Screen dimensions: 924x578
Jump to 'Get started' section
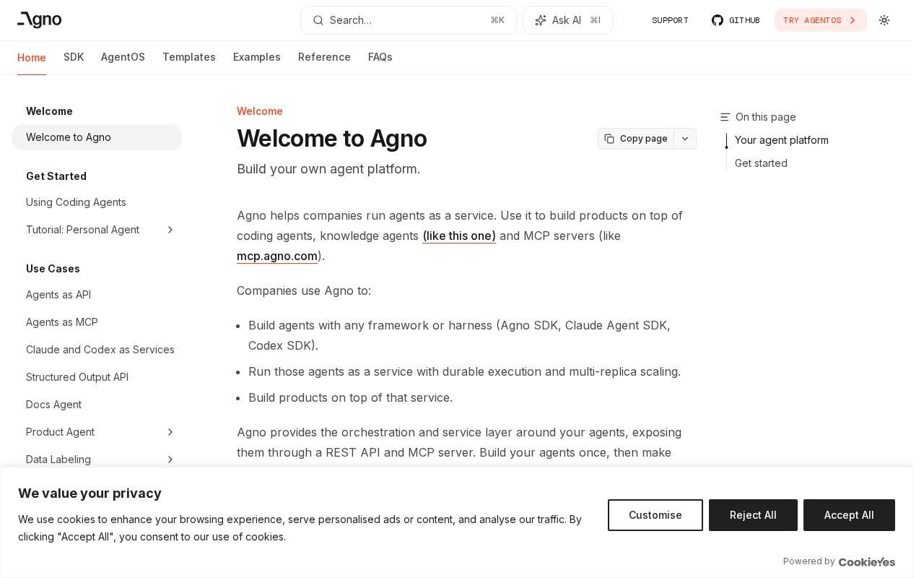click(761, 163)
